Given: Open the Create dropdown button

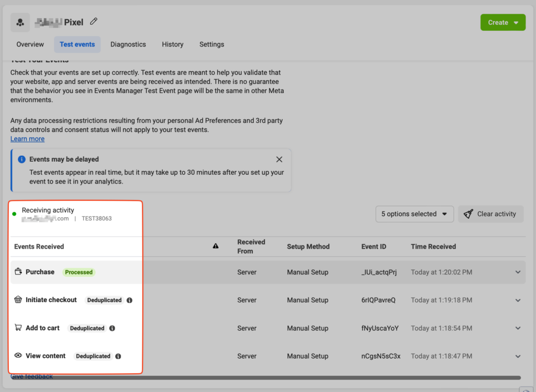Looking at the screenshot, I should [503, 23].
